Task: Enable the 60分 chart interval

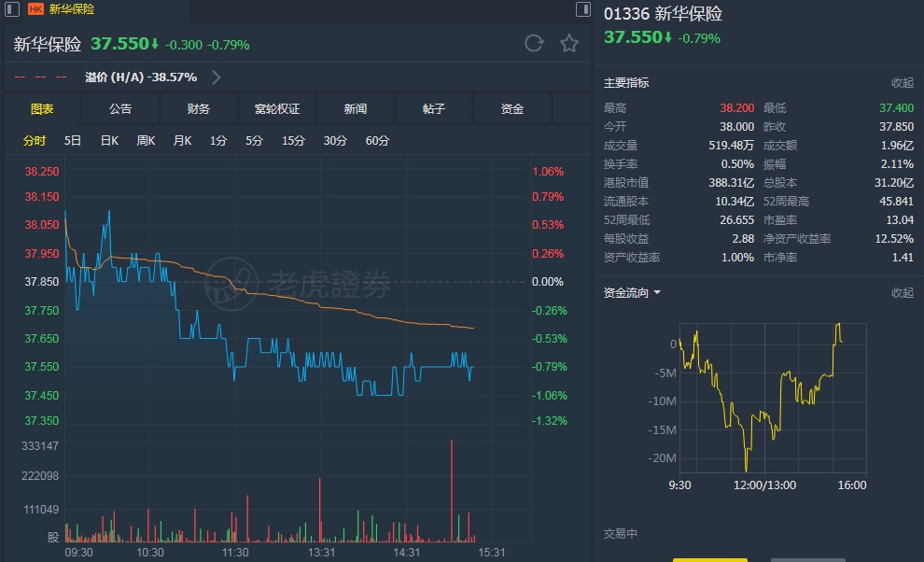Action: (x=377, y=141)
